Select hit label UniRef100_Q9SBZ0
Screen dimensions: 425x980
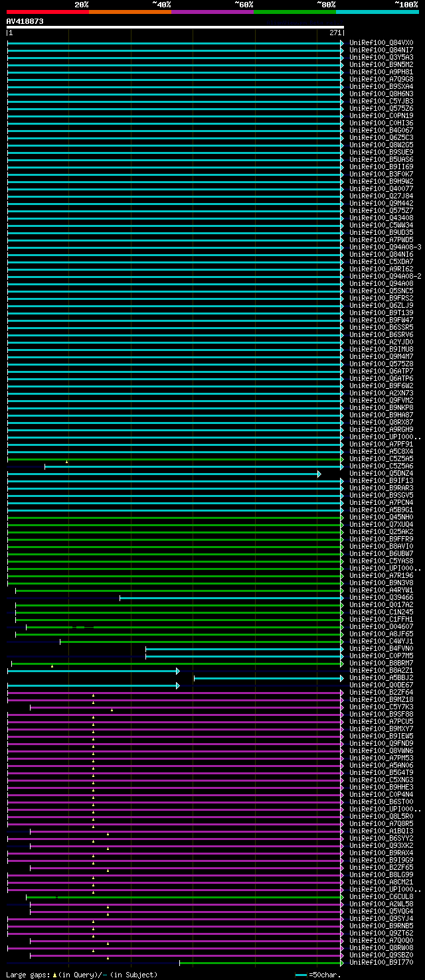381,955
